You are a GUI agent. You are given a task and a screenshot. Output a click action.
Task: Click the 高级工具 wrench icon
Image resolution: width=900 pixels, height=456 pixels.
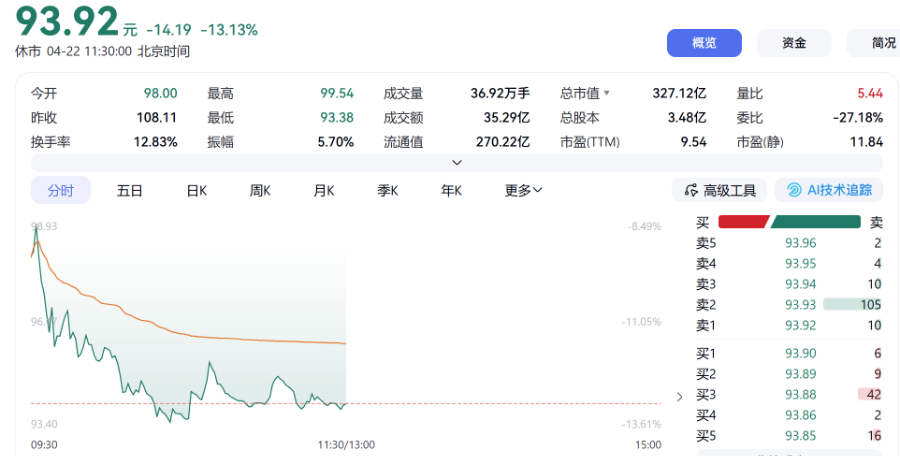[x=691, y=190]
